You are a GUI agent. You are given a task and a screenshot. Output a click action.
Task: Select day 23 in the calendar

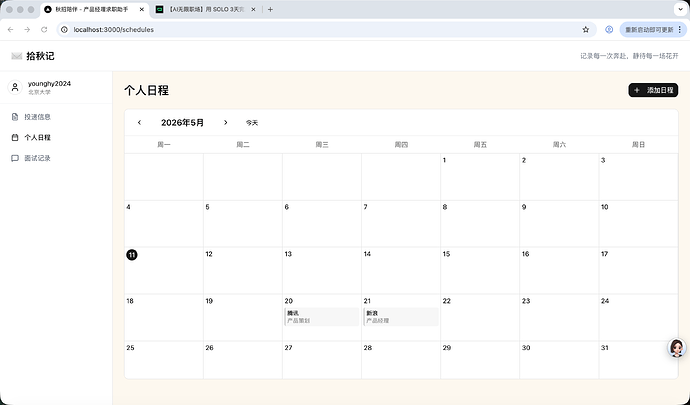click(526, 301)
